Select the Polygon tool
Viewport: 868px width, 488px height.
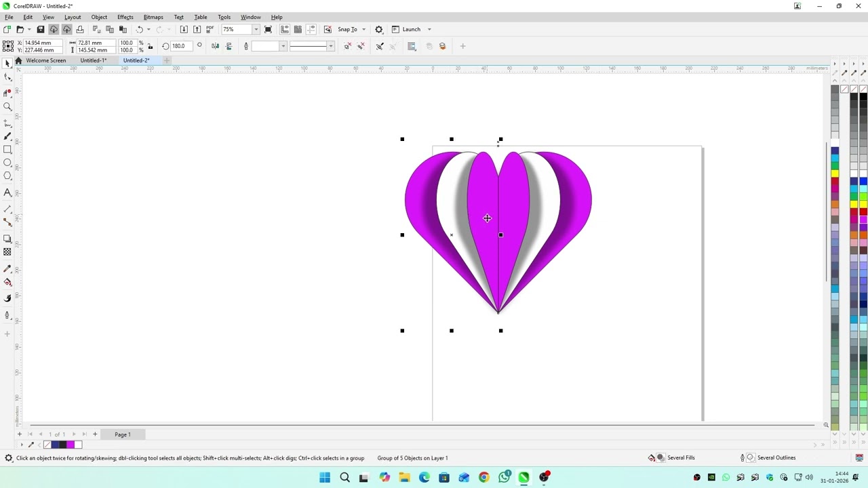(x=7, y=176)
